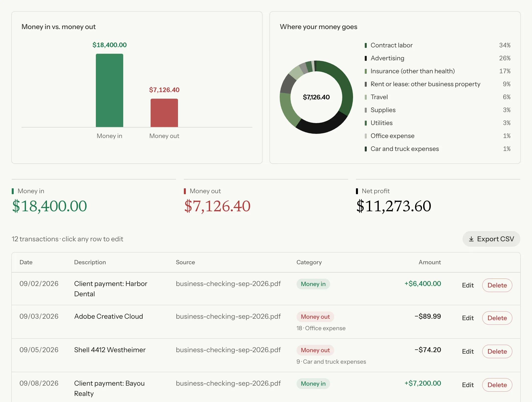The width and height of the screenshot is (532, 402).
Task: Click the Money in tag on Harbor Dental row
Action: [x=313, y=284]
